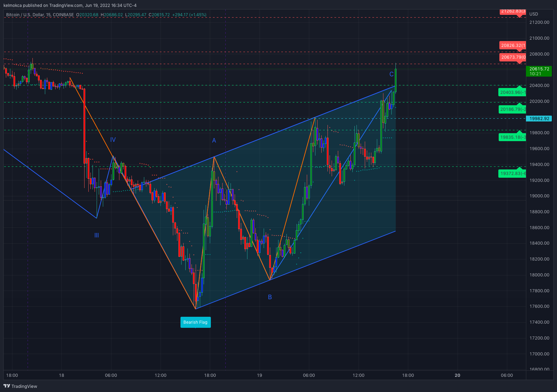Click the TradingView logo icon
557x392 pixels.
tap(7, 386)
